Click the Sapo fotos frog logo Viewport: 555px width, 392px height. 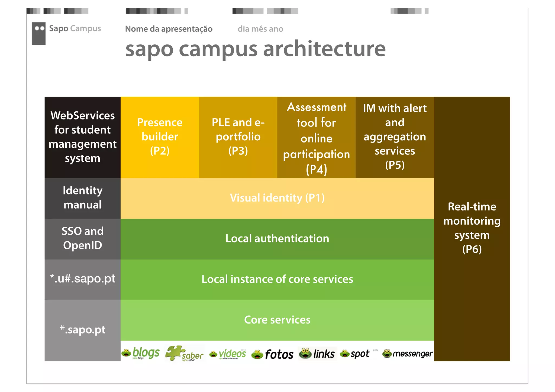point(272,354)
